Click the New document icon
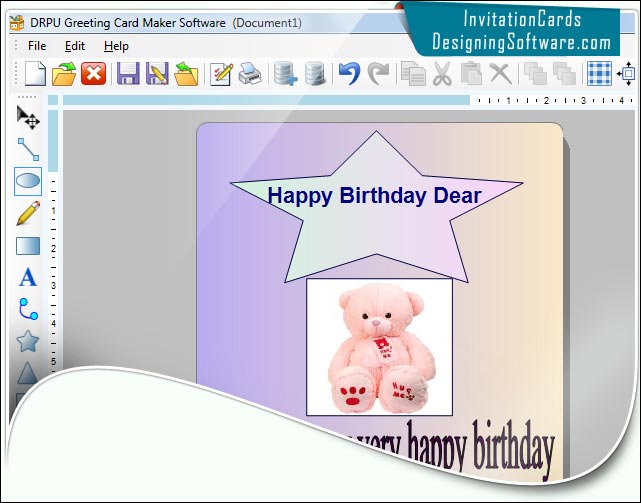 point(36,73)
